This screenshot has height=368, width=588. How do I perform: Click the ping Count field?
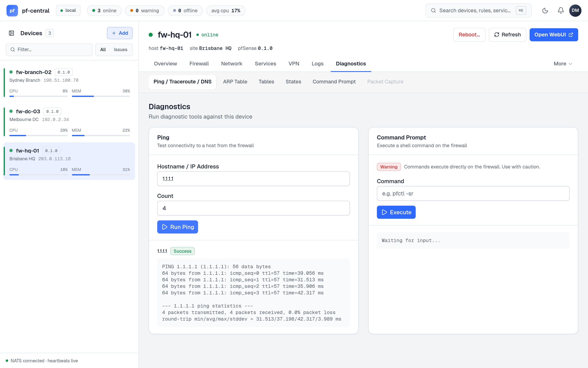point(253,208)
